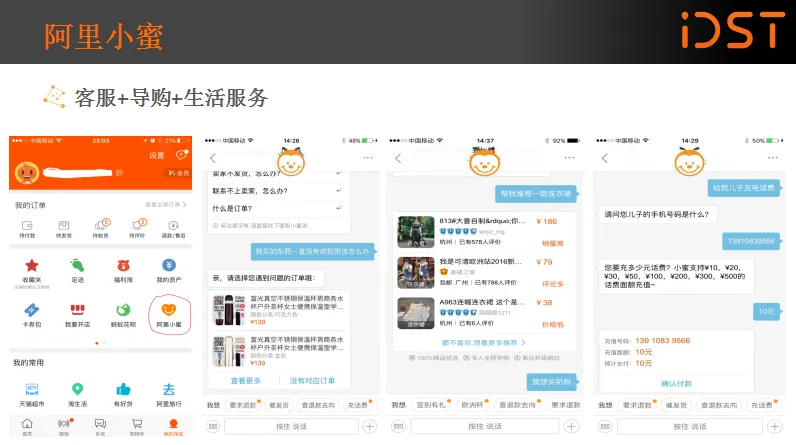Click 查看更多 link

click(x=246, y=381)
